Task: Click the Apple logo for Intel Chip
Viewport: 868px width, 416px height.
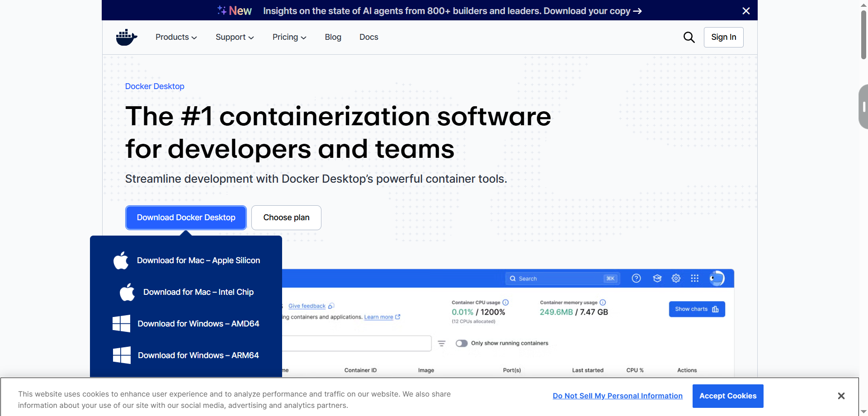Action: (x=127, y=292)
